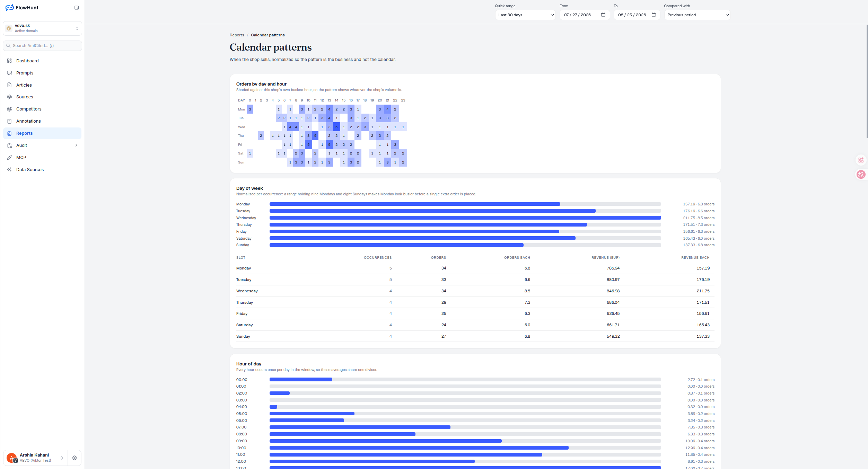Open the To date calendar picker icon
This screenshot has width=868, height=469.
pos(654,15)
